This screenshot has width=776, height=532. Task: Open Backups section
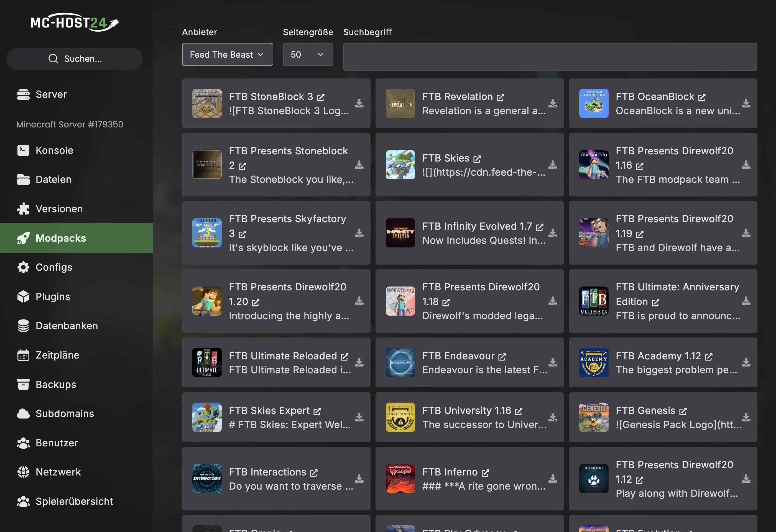pos(76,384)
